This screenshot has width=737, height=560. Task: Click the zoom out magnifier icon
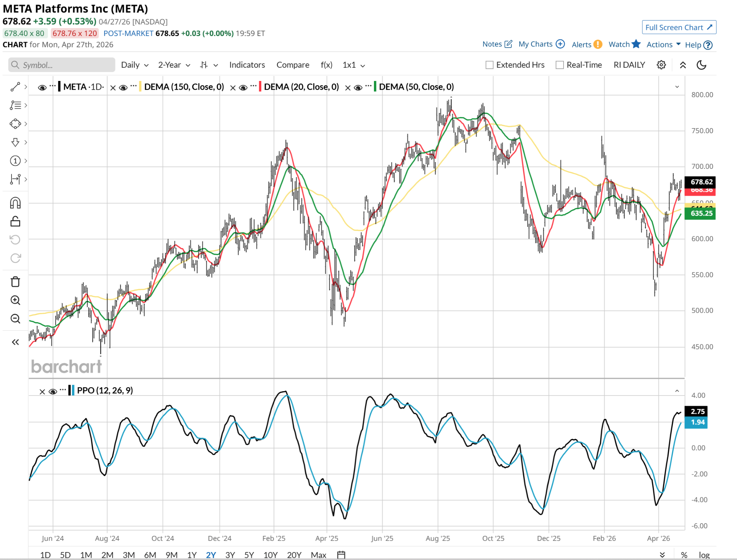pyautogui.click(x=15, y=319)
